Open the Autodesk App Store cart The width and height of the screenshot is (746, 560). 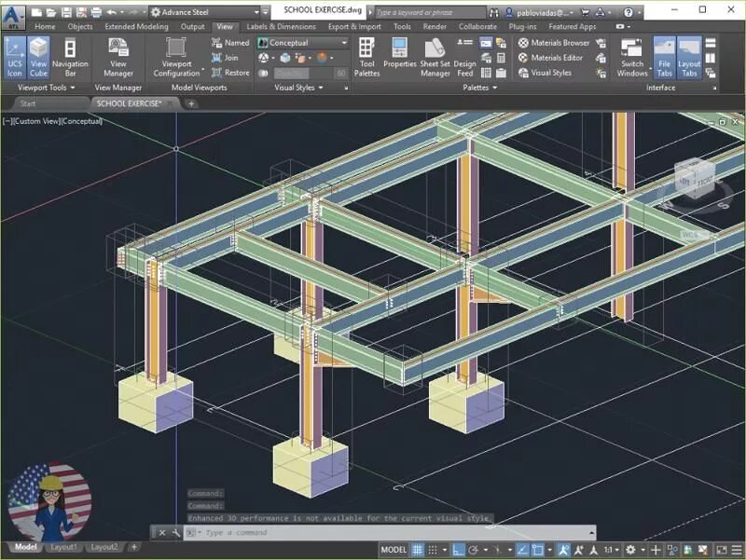click(x=586, y=13)
